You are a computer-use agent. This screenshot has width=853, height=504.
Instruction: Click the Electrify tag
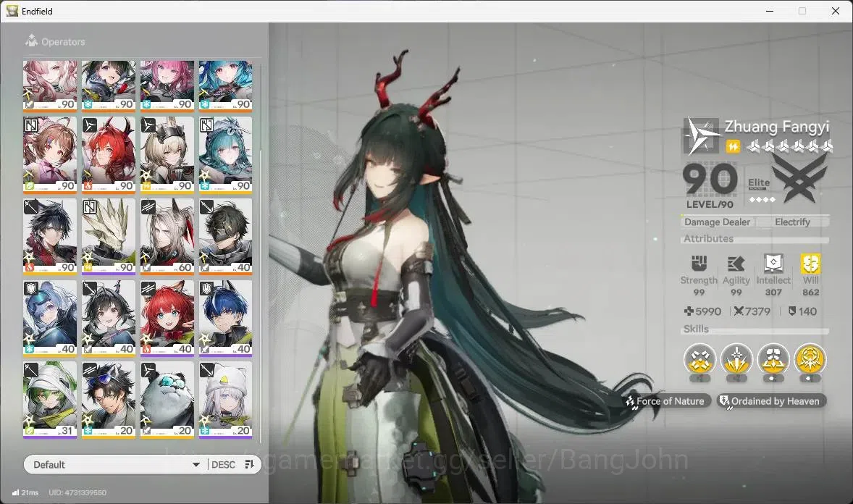pos(793,222)
